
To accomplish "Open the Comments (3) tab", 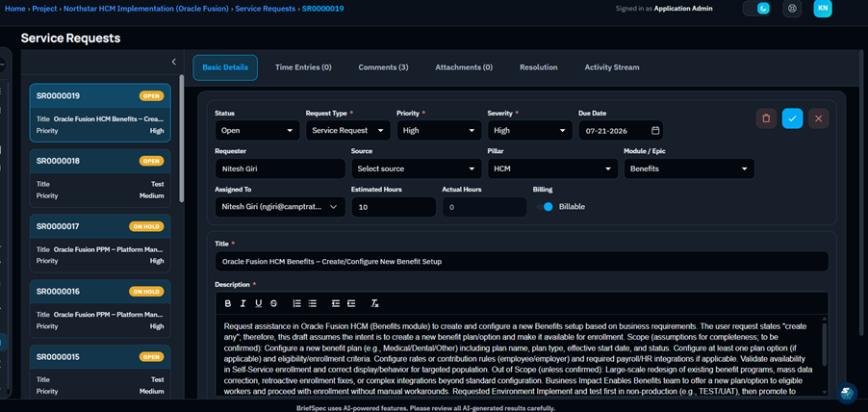I will click(383, 67).
